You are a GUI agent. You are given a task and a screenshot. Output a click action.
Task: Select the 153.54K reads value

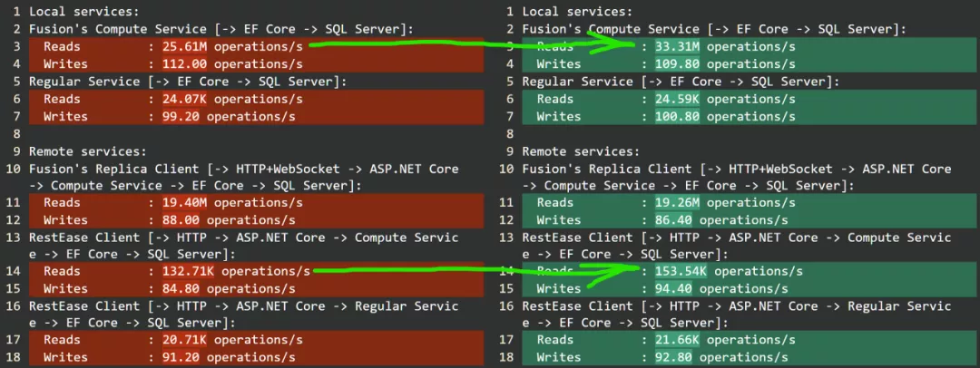tap(681, 272)
